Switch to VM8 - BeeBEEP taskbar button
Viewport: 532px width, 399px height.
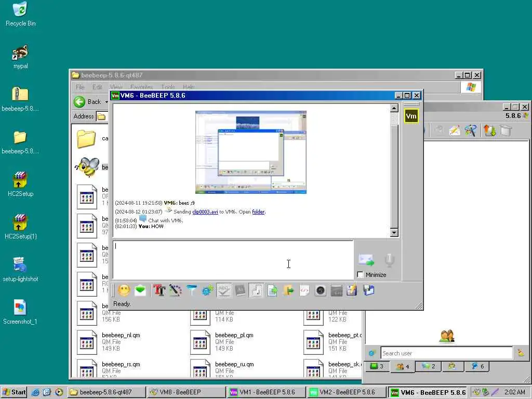[x=186, y=392]
